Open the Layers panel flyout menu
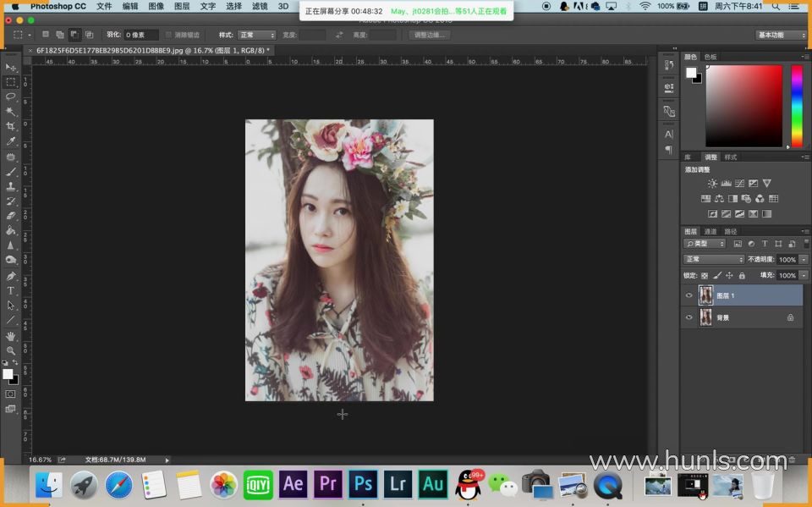Viewport: 812px width, 507px height. [x=805, y=231]
